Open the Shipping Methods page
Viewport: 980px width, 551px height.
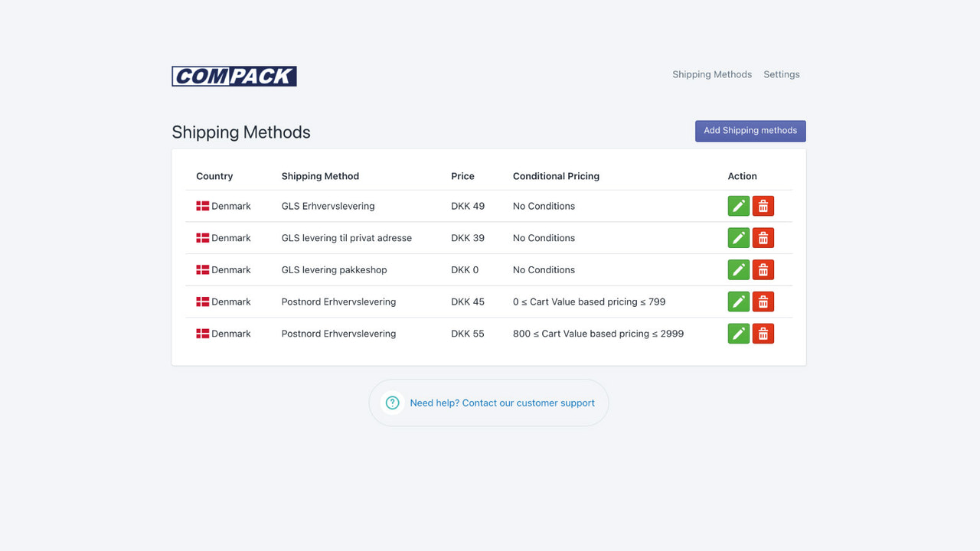(x=712, y=74)
